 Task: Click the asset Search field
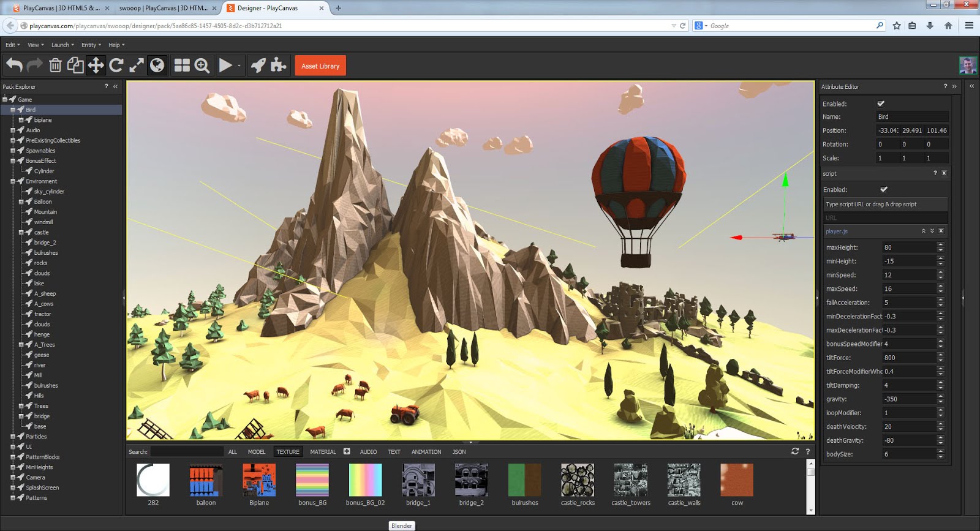187,452
